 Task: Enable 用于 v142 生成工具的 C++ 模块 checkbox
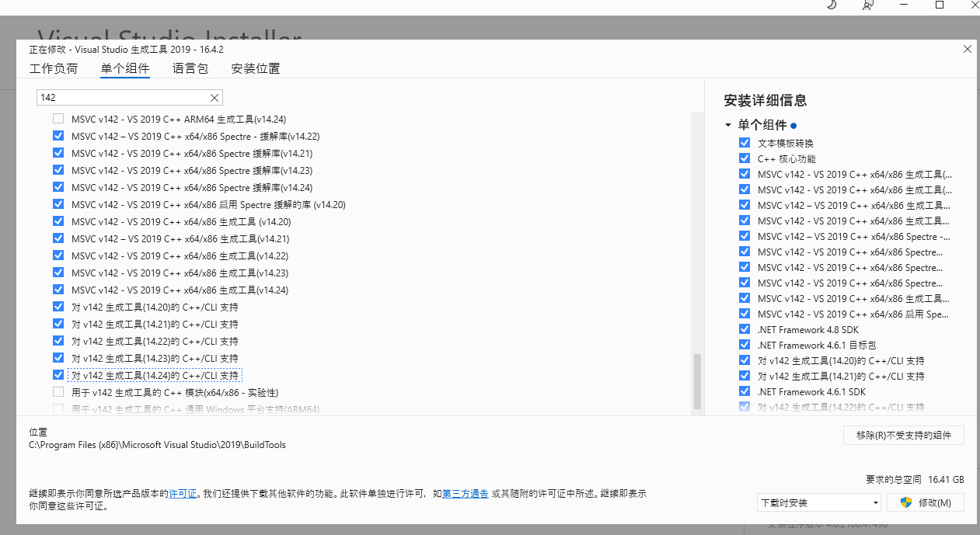pos(58,392)
